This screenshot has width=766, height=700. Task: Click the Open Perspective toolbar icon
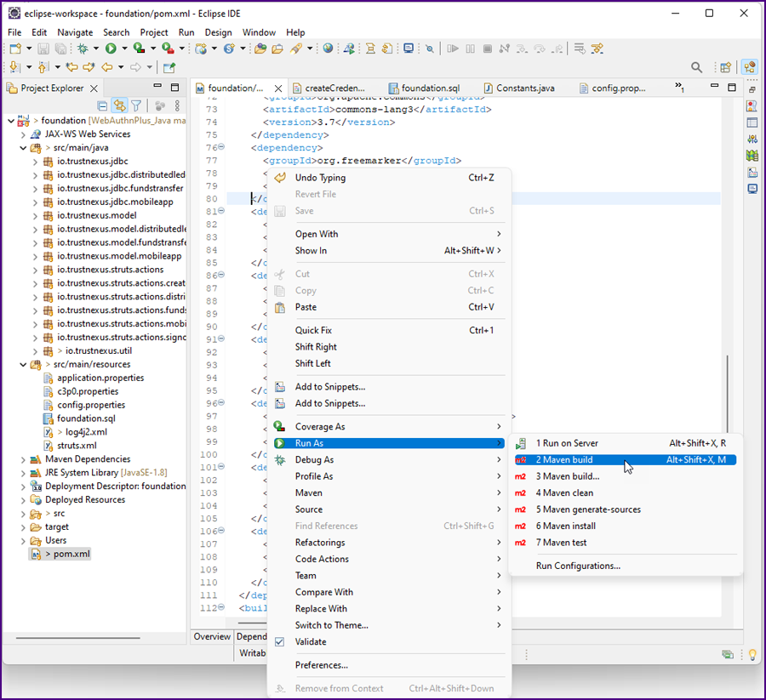click(x=725, y=68)
